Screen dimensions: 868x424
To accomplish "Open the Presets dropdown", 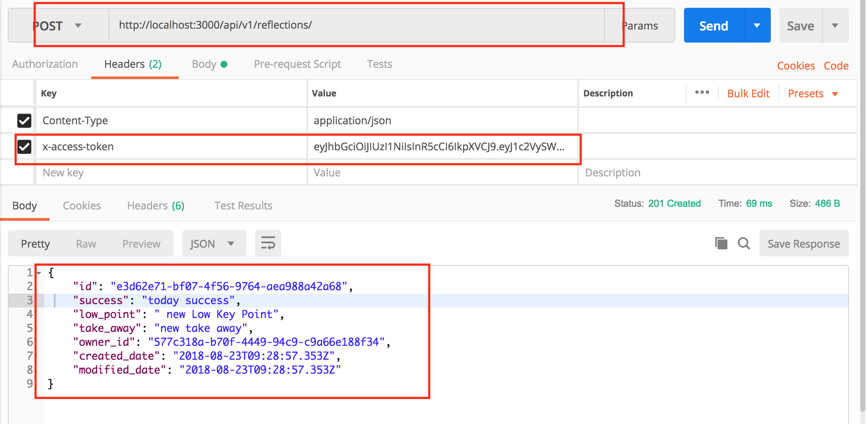I will pos(812,93).
